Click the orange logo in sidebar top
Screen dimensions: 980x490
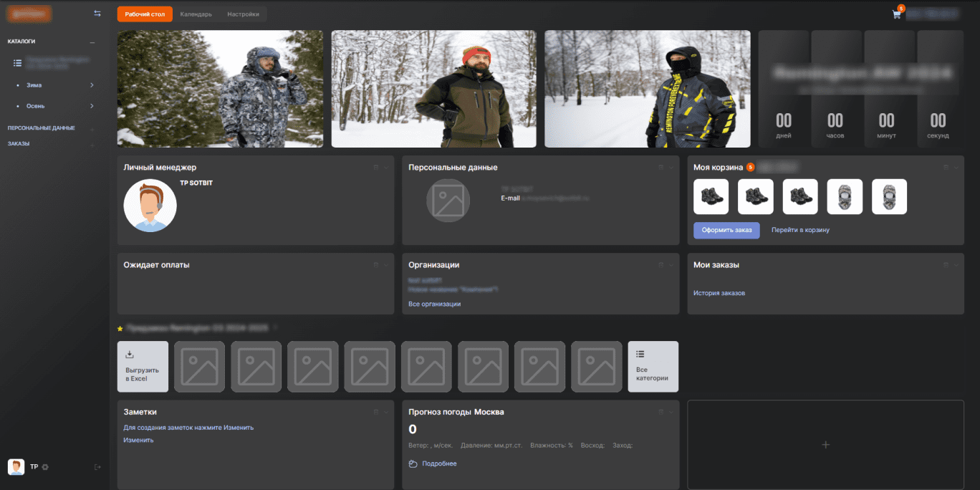29,14
